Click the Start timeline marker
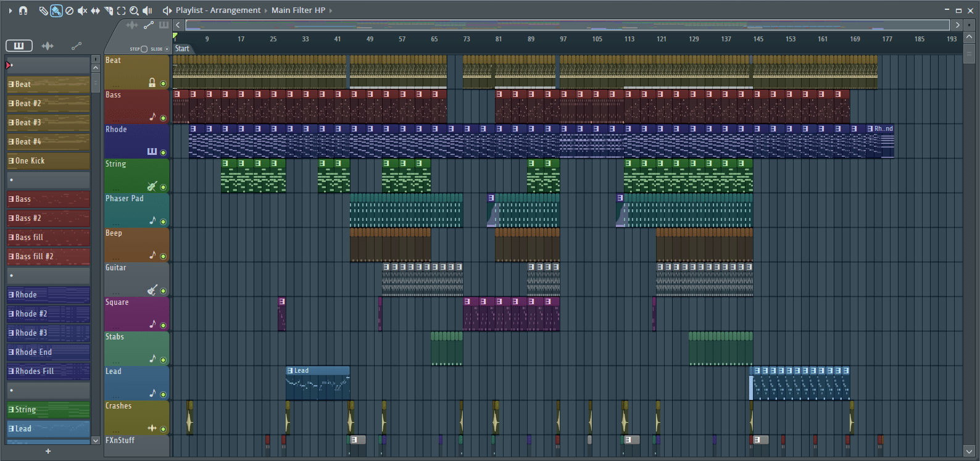This screenshot has height=461, width=980. click(183, 49)
